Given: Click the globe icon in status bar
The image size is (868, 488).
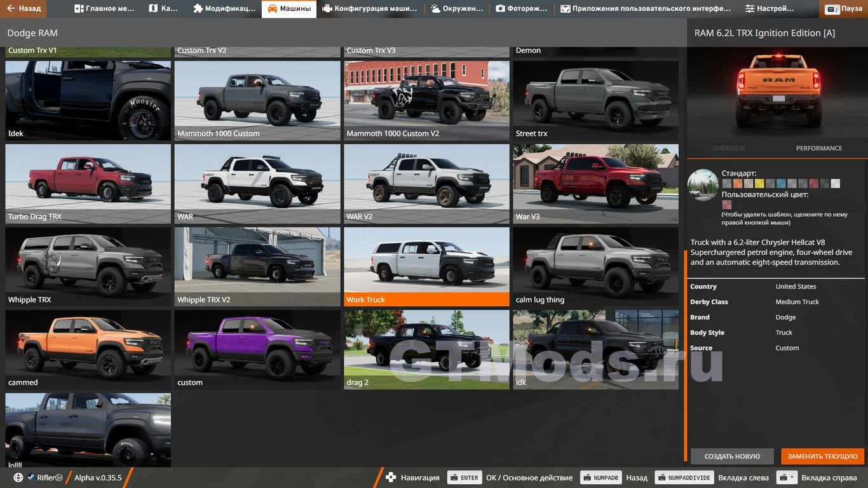Looking at the screenshot, I should pos(18,478).
